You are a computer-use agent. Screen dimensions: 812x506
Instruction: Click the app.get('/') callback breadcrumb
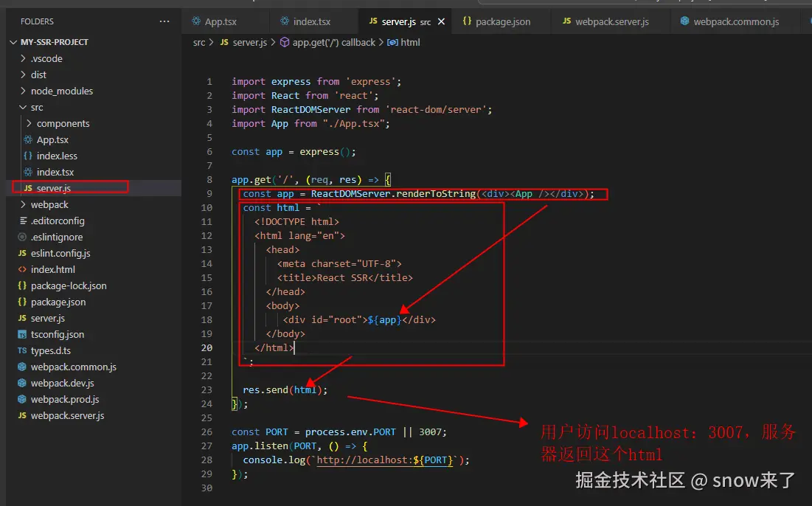click(333, 43)
